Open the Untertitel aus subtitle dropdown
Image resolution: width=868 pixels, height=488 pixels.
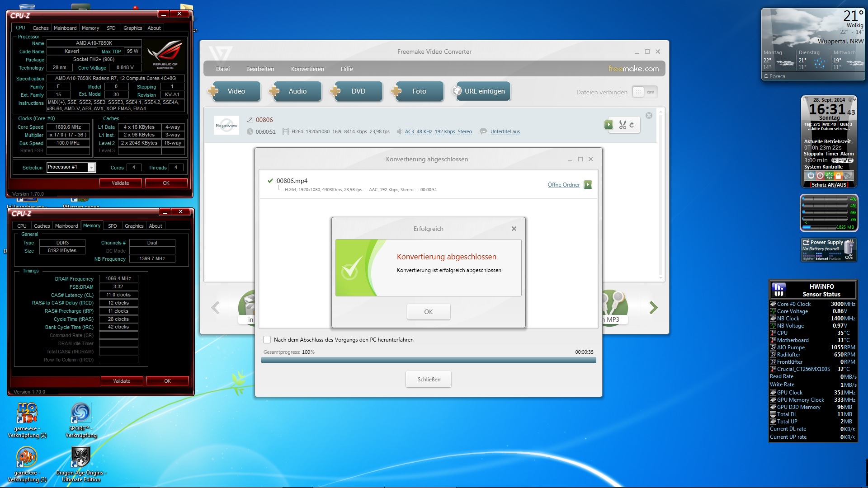pos(505,132)
